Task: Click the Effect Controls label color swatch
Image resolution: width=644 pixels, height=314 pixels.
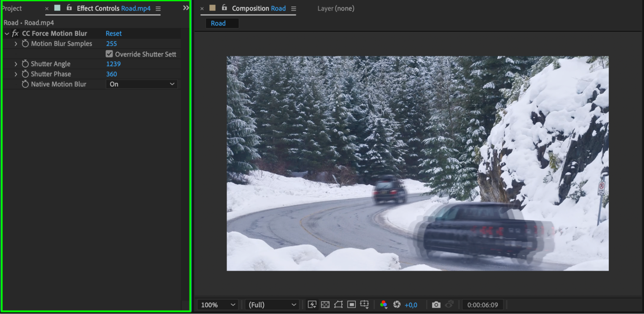Action: click(57, 8)
